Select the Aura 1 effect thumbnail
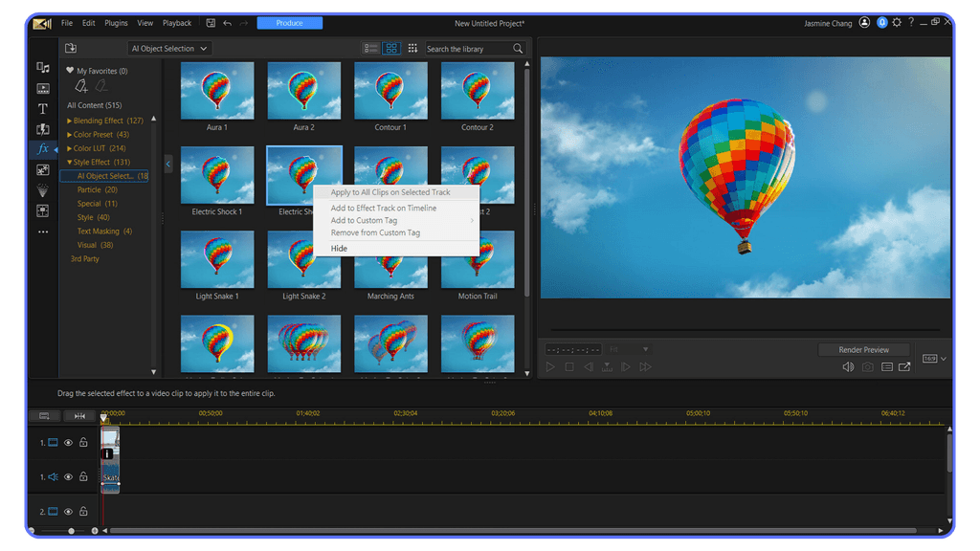Image resolution: width=980 pixels, height=551 pixels. (216, 91)
